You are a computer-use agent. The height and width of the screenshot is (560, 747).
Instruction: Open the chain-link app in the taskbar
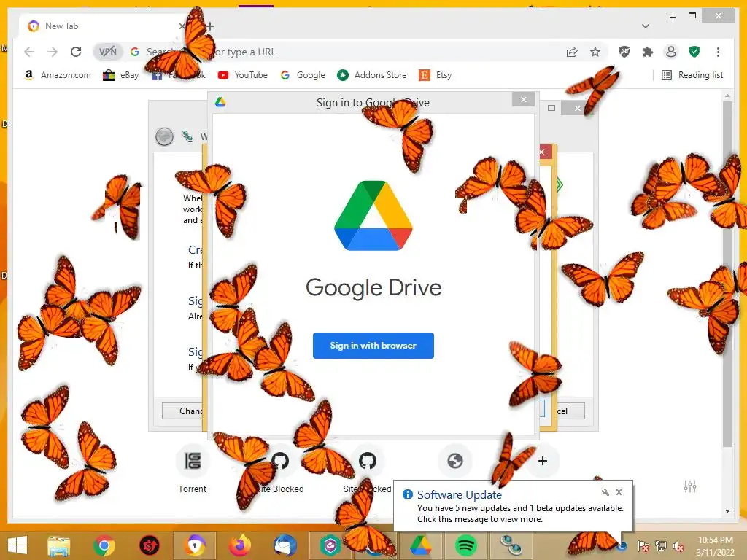(511, 545)
